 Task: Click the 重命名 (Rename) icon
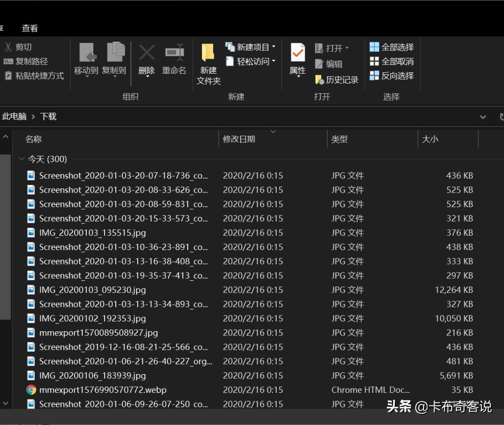(174, 53)
